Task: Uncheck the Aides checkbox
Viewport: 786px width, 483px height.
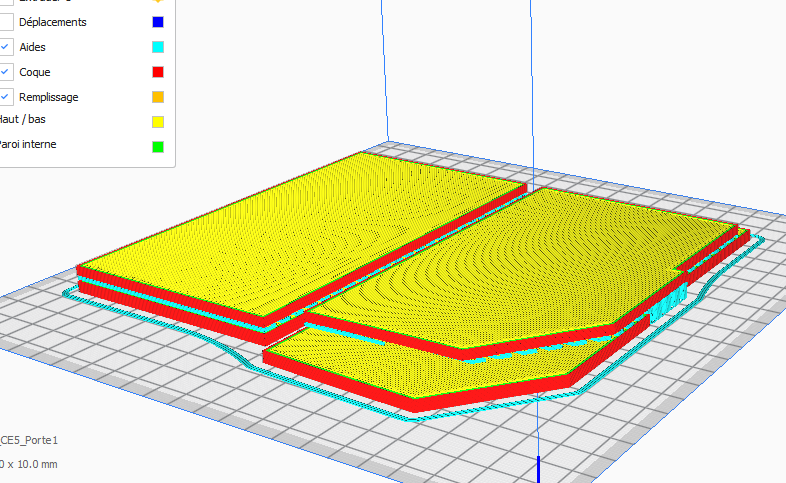Action: pos(6,47)
